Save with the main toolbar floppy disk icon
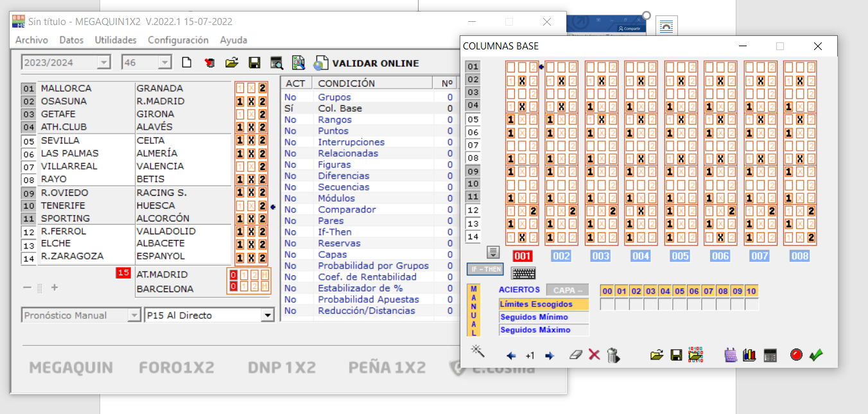This screenshot has height=414, width=868. point(254,63)
